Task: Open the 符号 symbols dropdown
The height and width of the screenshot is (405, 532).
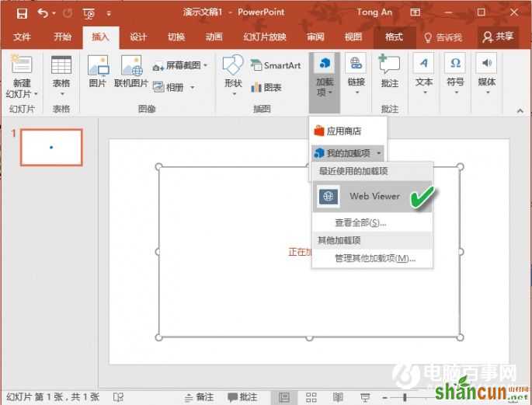Action: [456, 74]
